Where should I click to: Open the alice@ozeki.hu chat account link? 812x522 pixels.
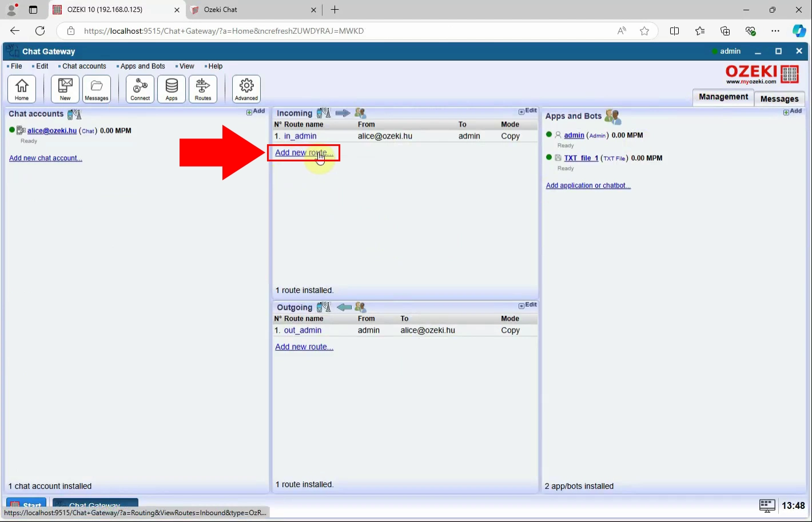click(52, 130)
